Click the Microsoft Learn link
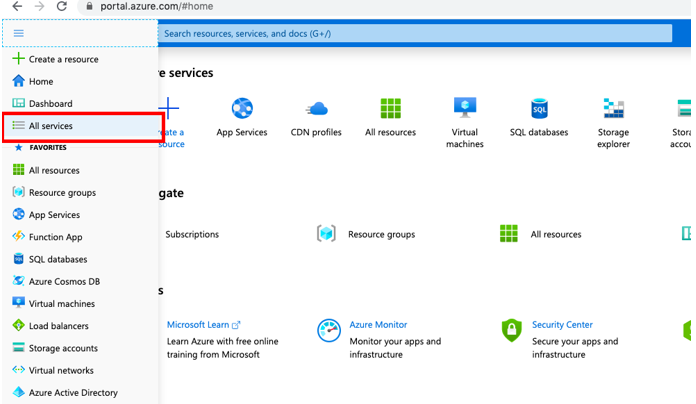Screen dimensions: 696x404 (x=198, y=325)
